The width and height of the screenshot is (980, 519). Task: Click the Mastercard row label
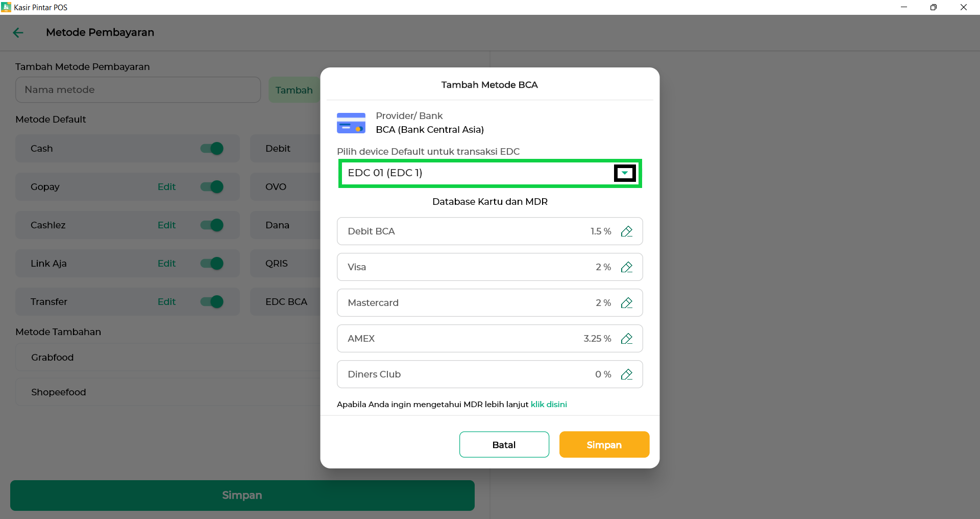[373, 303]
